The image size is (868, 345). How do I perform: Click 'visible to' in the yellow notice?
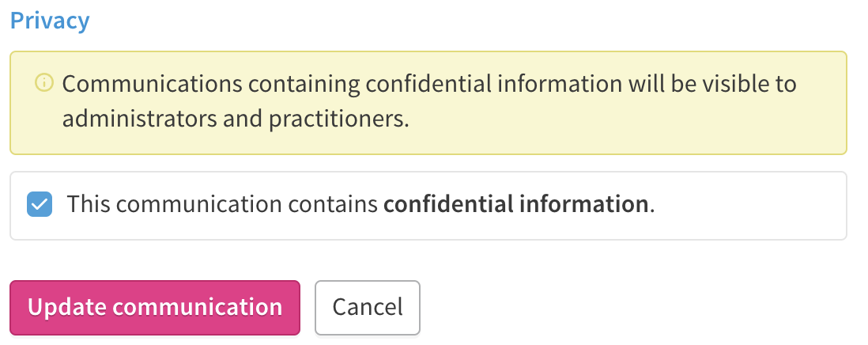[x=753, y=83]
